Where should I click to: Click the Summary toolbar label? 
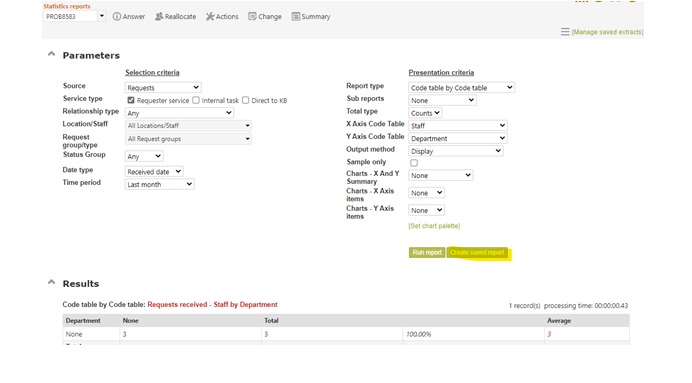tap(316, 16)
